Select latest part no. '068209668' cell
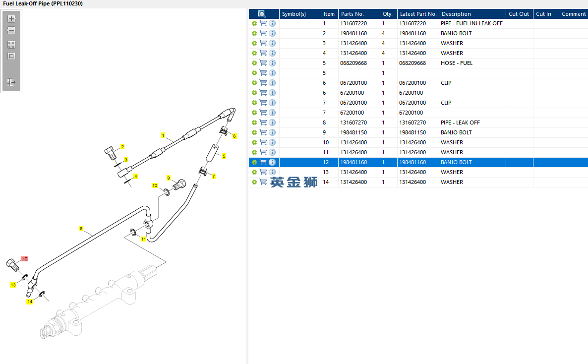Screen dimensions: 588x364 [x=418, y=63]
